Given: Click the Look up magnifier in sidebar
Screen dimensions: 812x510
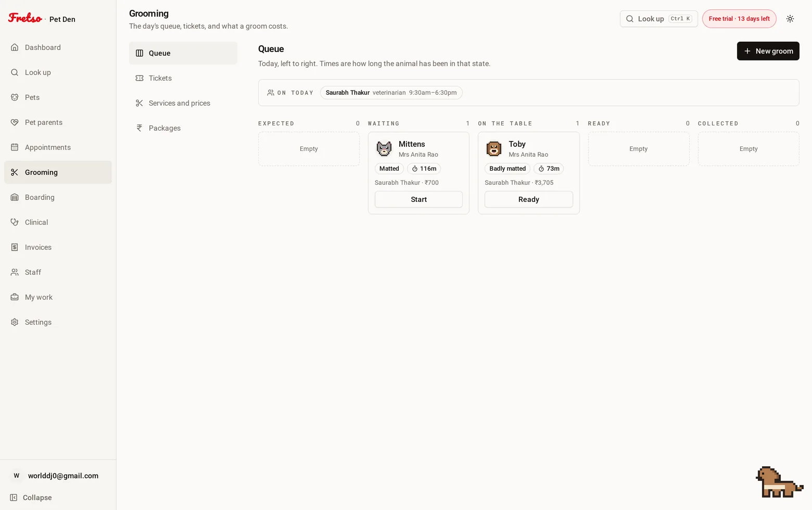Looking at the screenshot, I should click(15, 72).
